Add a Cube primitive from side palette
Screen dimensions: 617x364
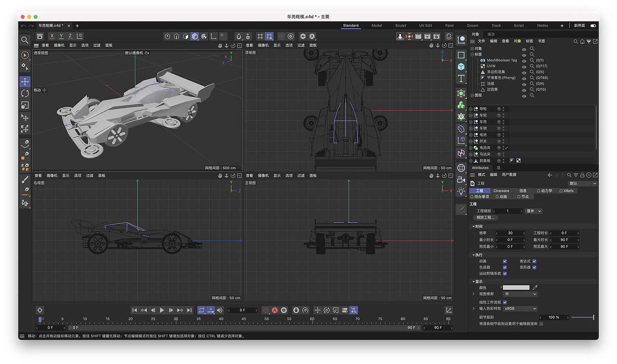click(x=461, y=67)
